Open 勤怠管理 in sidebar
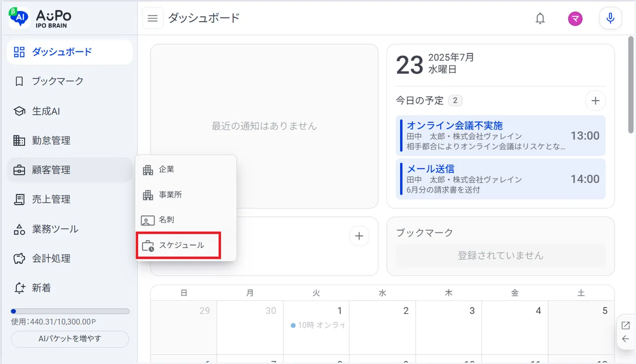Viewport: 636px width, 364px height. tap(70, 141)
